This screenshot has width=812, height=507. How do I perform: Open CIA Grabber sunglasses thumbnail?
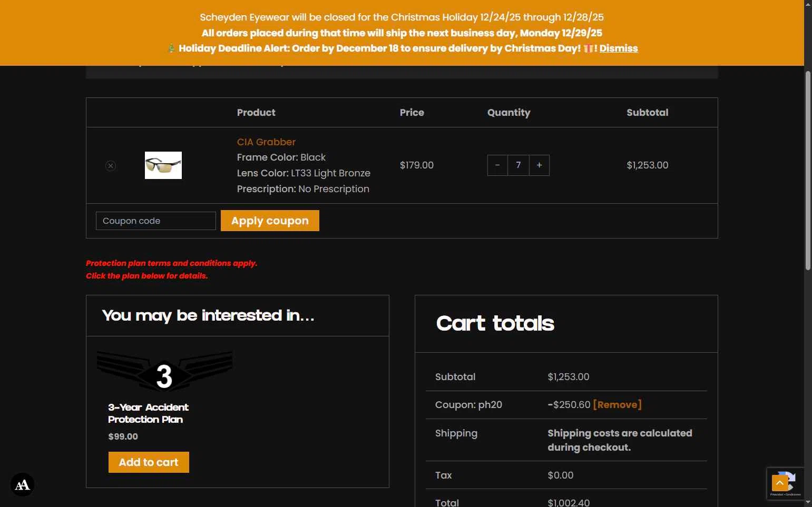coord(163,165)
